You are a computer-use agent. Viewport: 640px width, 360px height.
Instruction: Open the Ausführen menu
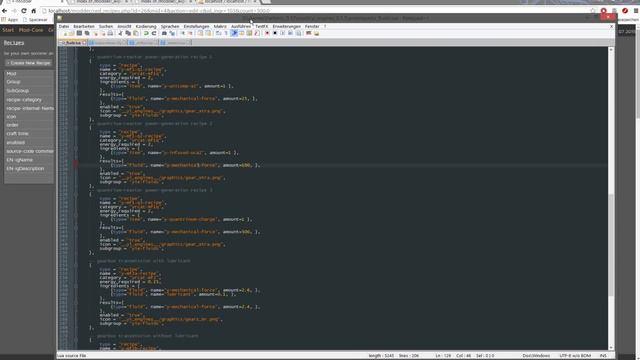(241, 27)
